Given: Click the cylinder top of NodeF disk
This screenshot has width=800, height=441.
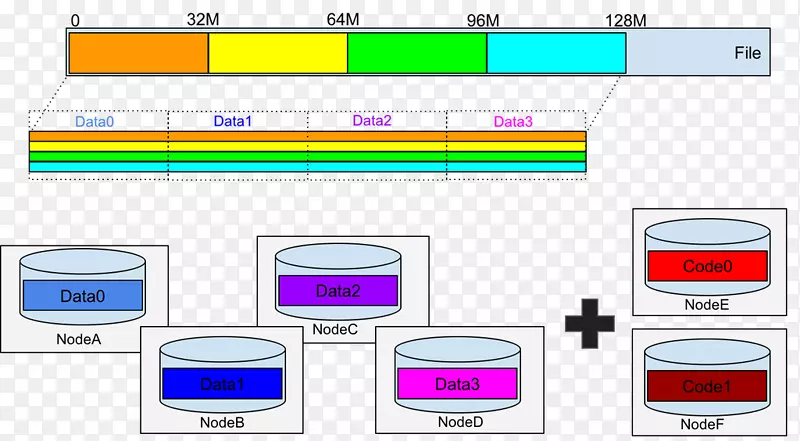Looking at the screenshot, I should click(x=707, y=352).
